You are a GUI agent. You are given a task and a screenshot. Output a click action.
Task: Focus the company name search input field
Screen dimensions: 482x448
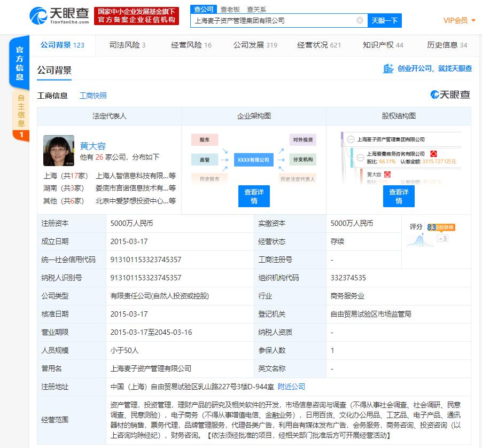(273, 20)
